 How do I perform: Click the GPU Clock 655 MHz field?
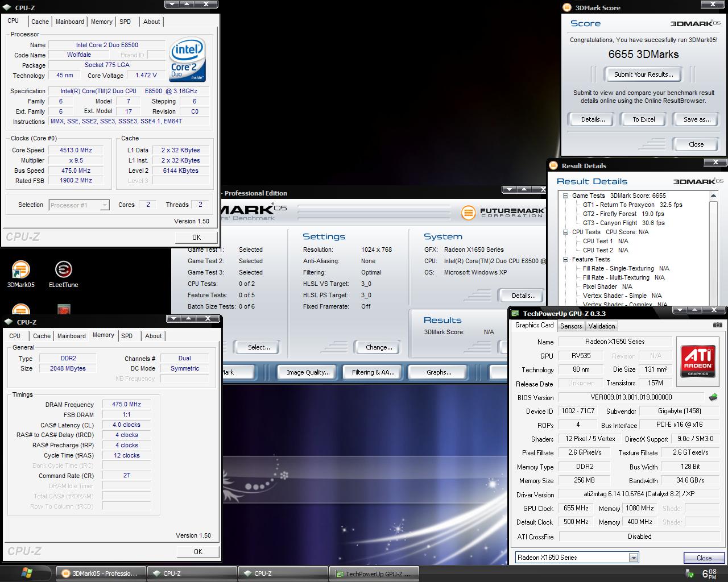(576, 508)
